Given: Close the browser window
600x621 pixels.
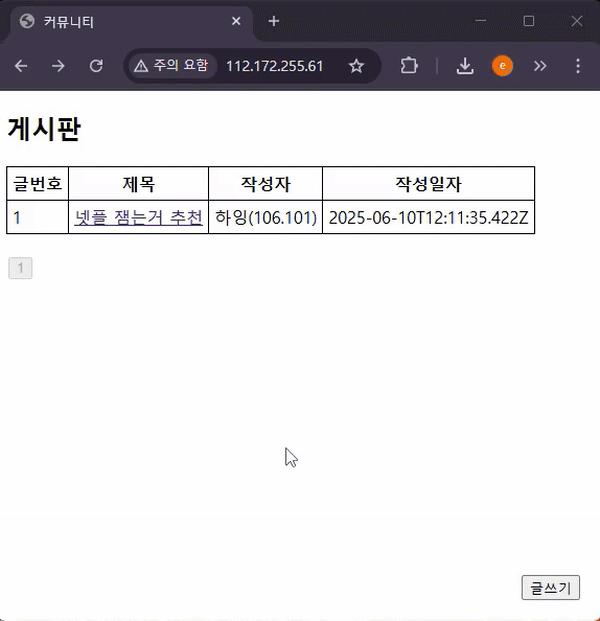Looking at the screenshot, I should click(577, 21).
